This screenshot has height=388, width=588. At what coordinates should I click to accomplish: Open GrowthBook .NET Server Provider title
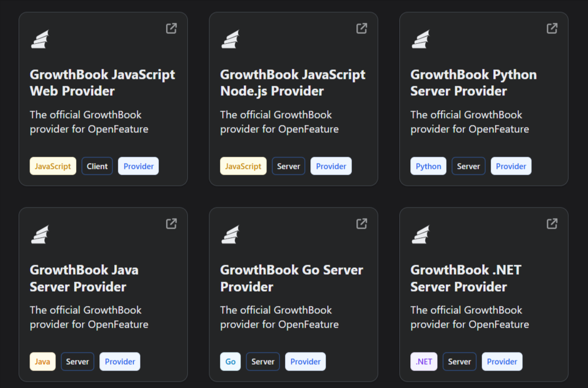[466, 278]
